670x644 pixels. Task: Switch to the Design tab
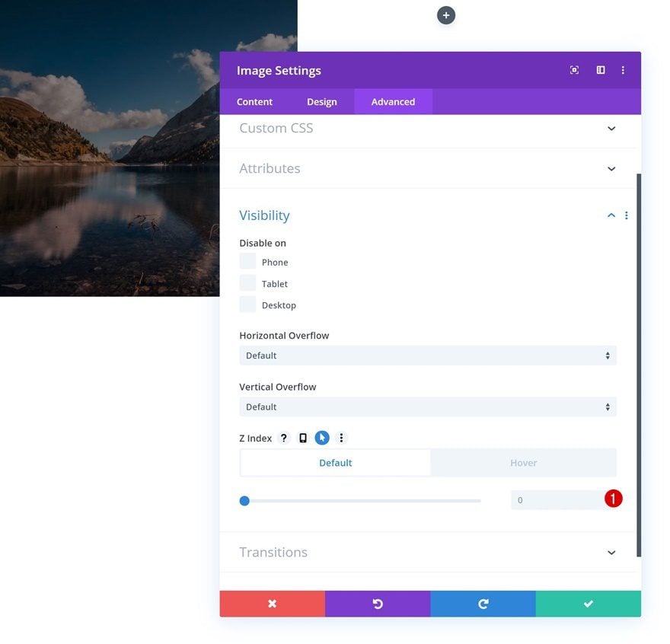[x=322, y=102]
